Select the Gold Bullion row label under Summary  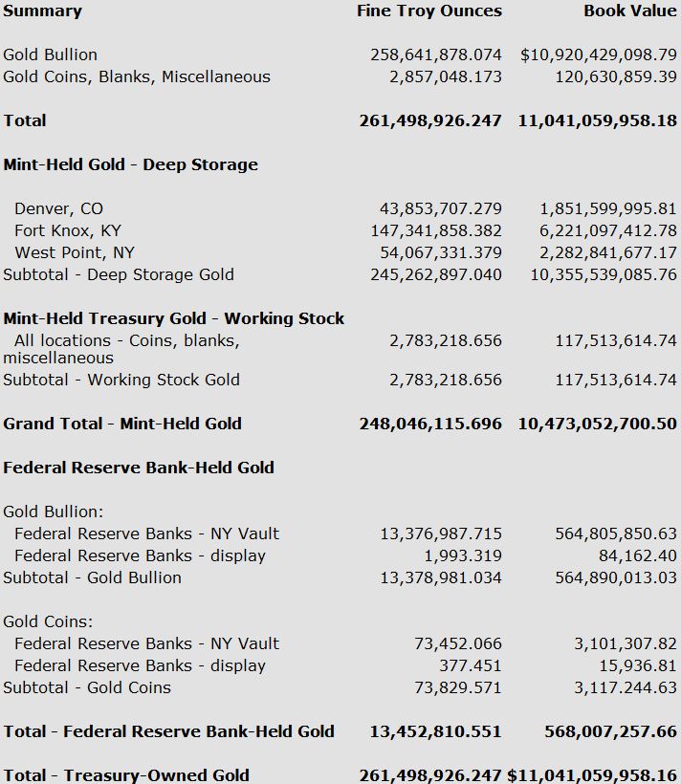pyautogui.click(x=51, y=54)
